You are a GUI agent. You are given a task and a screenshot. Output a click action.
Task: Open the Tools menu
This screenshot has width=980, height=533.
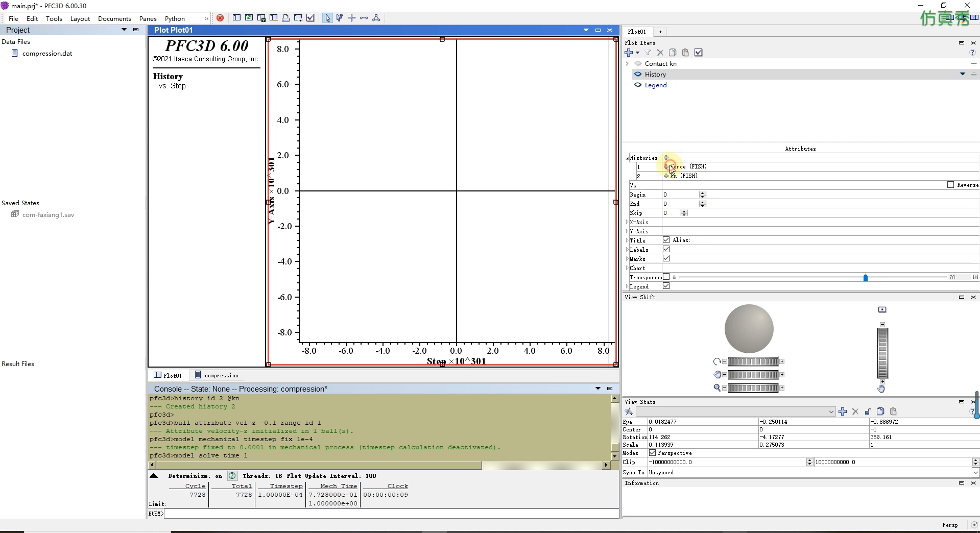54,18
